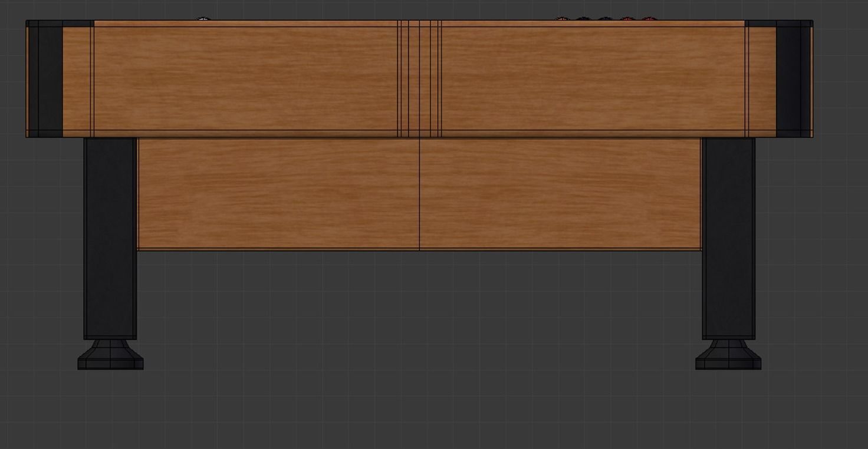868x449 pixels.
Task: Select the table's left black leg
Action: click(110, 239)
